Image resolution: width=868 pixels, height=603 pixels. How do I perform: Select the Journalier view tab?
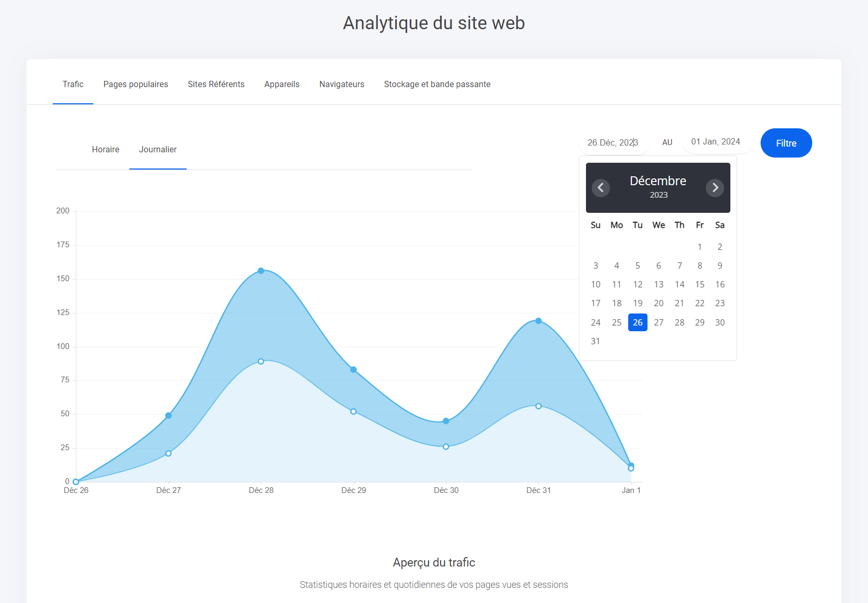tap(157, 150)
